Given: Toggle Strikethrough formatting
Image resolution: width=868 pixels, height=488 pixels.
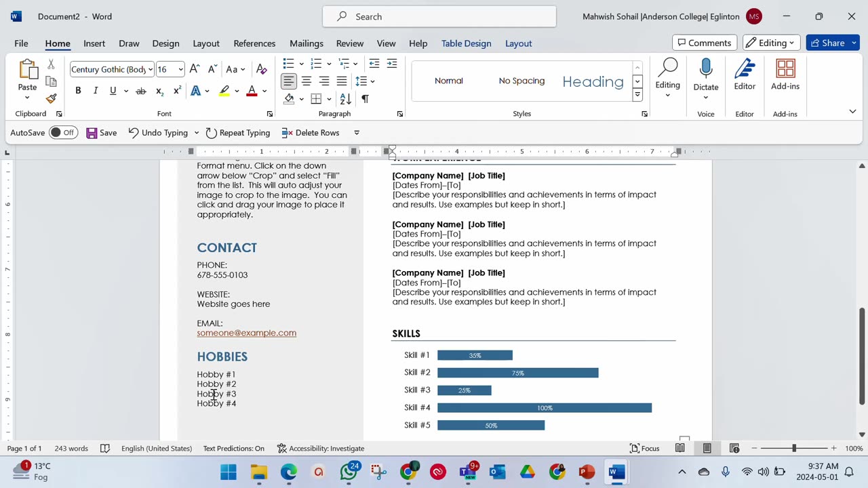Looking at the screenshot, I should coord(141,91).
